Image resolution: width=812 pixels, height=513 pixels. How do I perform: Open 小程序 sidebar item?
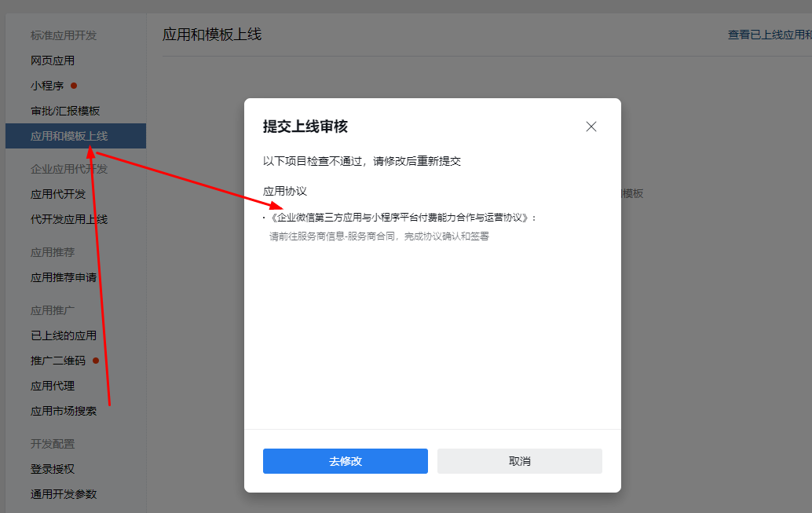coord(47,86)
